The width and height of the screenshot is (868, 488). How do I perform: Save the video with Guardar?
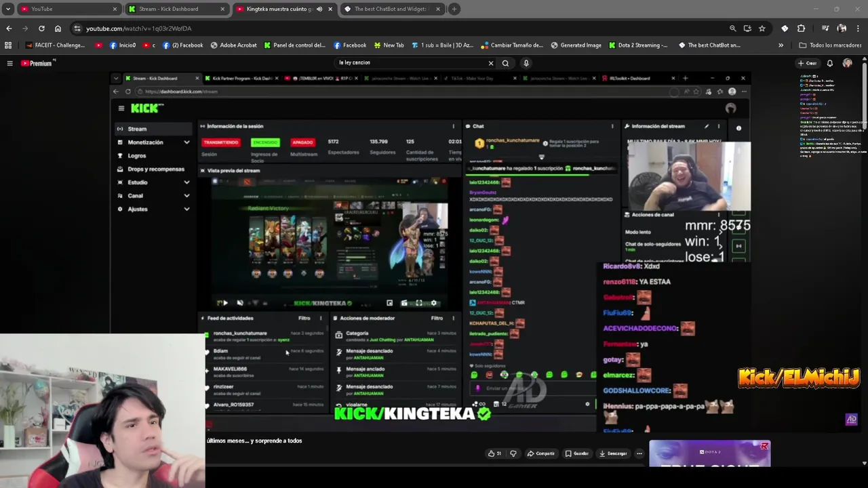577,453
